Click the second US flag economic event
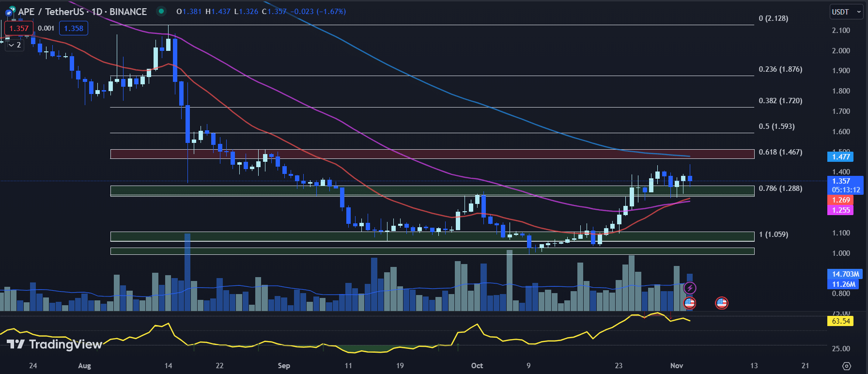This screenshot has width=868, height=374. [x=722, y=303]
